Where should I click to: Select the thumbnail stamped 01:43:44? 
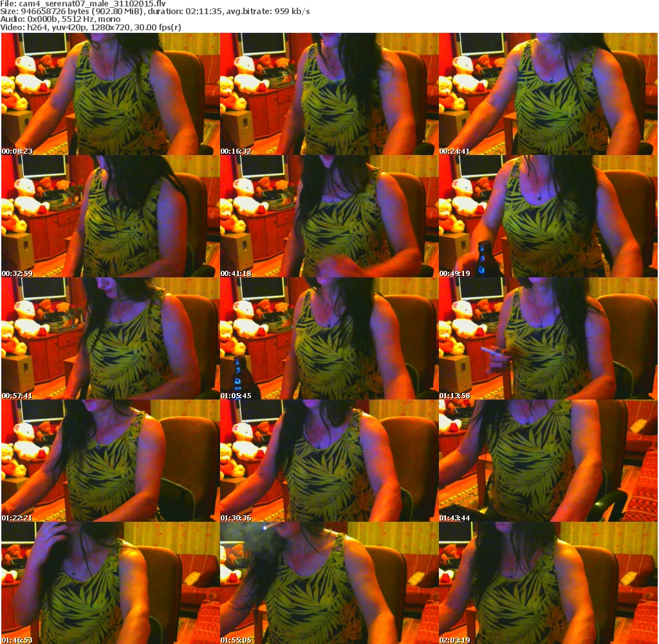[548, 461]
